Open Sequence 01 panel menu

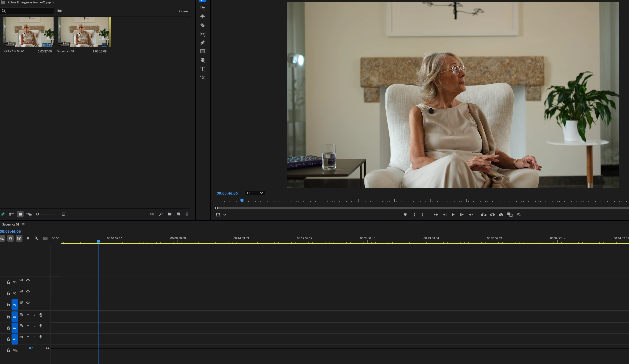[24, 224]
